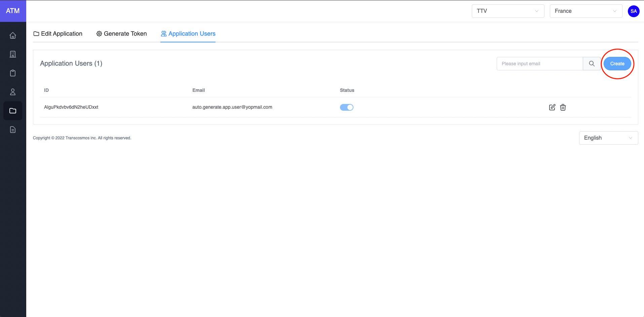
Task: Toggle status switch for application user
Action: 346,107
